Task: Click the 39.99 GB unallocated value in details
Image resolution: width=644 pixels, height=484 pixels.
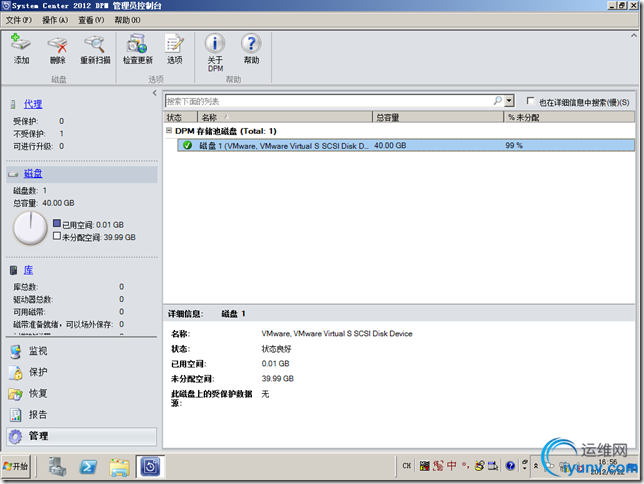Action: point(278,378)
